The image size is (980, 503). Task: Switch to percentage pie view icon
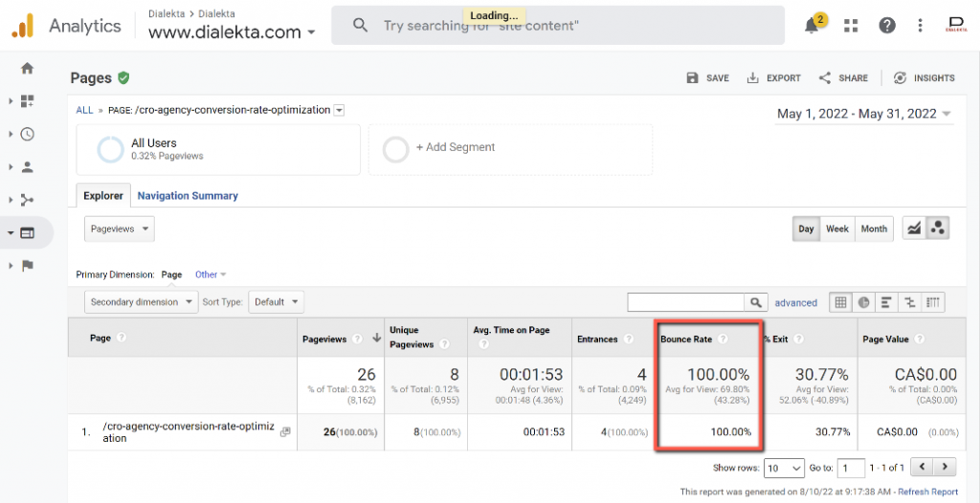coord(864,302)
